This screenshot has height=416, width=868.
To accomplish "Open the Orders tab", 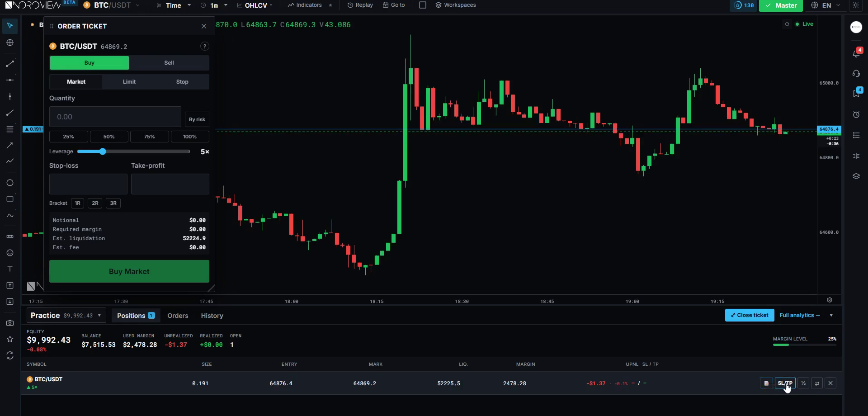I will pyautogui.click(x=178, y=316).
